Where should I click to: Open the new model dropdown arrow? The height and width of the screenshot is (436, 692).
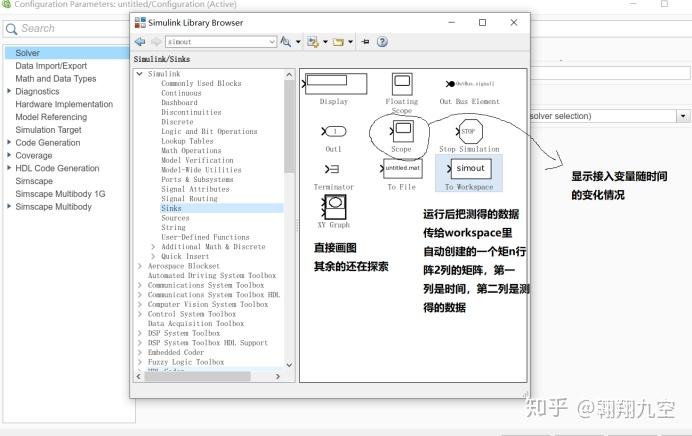325,42
